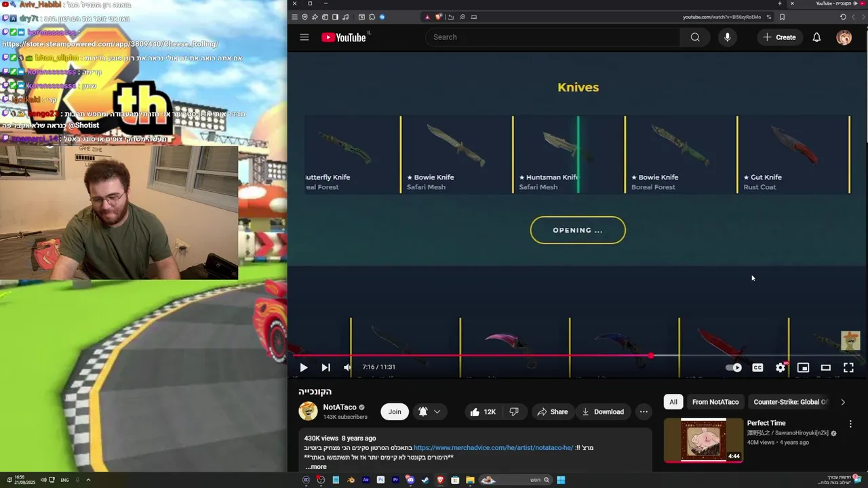868x488 pixels.
Task: Select the Counter-Strike: Global Offensive chip
Action: tap(790, 402)
